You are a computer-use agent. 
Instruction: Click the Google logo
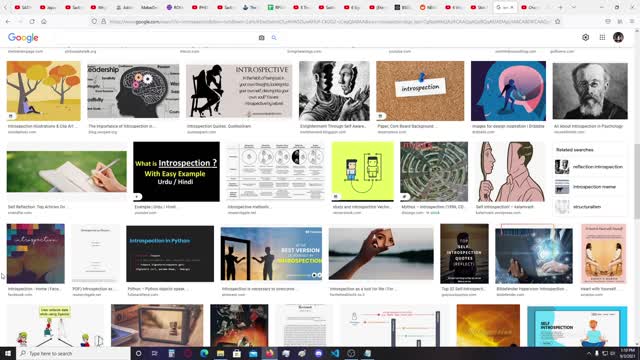tap(23, 38)
